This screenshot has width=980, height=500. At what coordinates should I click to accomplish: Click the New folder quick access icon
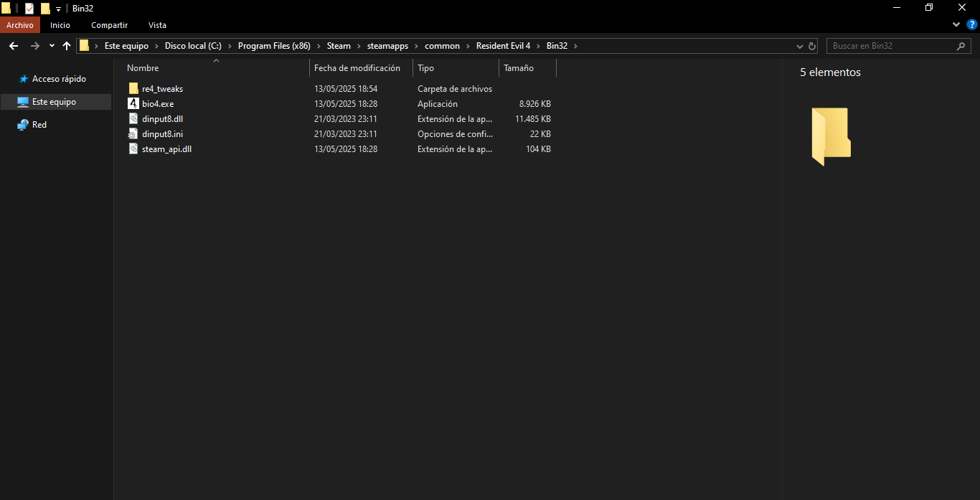click(45, 9)
